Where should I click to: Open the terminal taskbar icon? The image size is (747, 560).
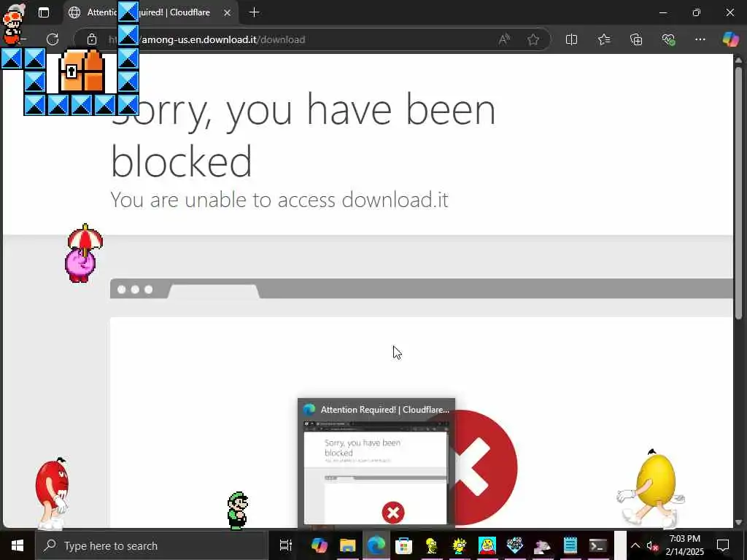pos(598,545)
